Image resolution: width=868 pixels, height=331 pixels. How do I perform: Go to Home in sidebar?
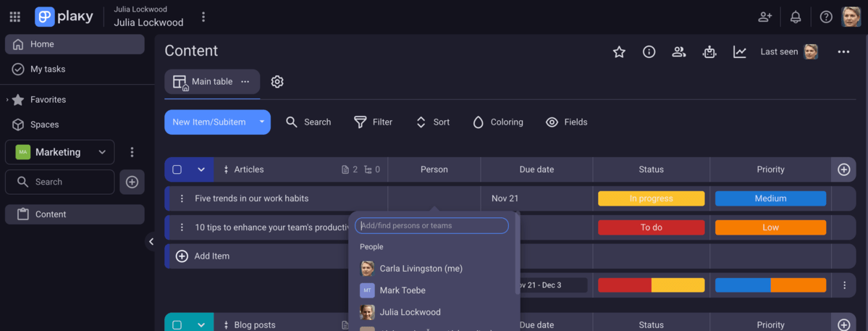click(x=75, y=44)
